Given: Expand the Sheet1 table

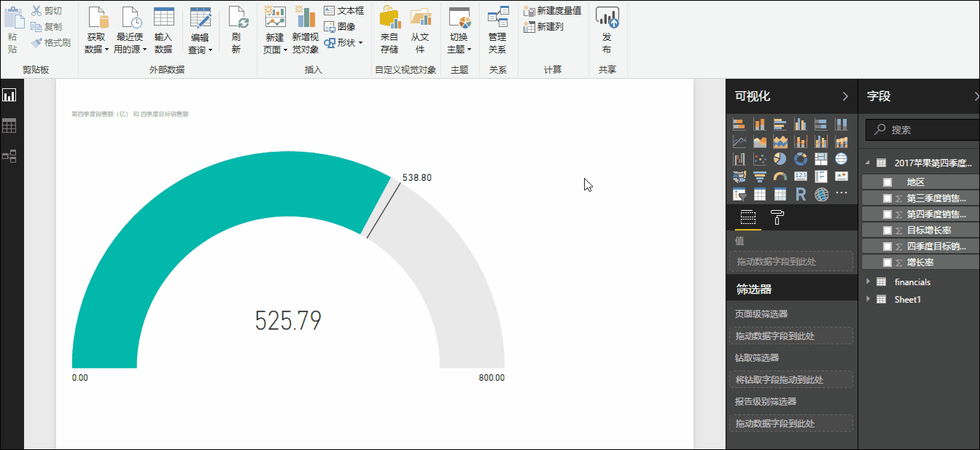Looking at the screenshot, I should (868, 299).
